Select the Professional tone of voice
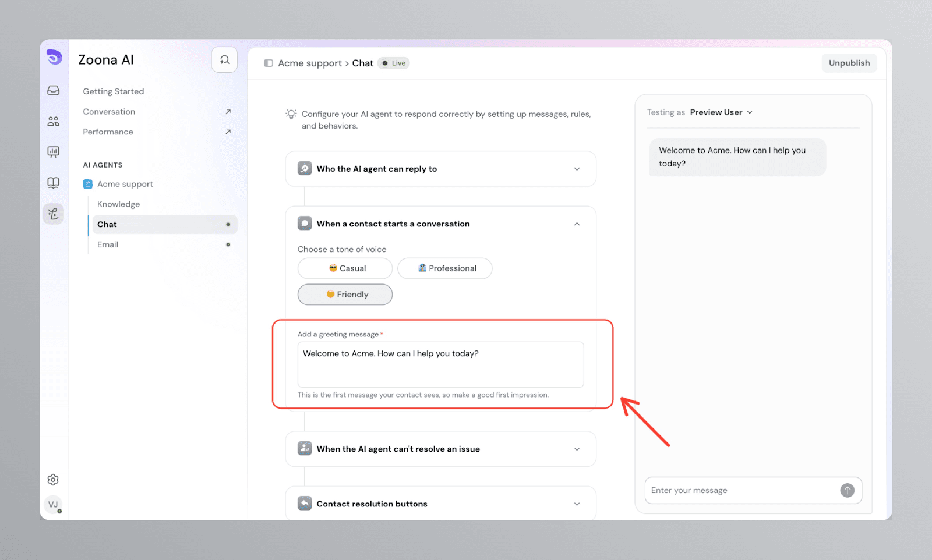The width and height of the screenshot is (932, 560). [445, 268]
